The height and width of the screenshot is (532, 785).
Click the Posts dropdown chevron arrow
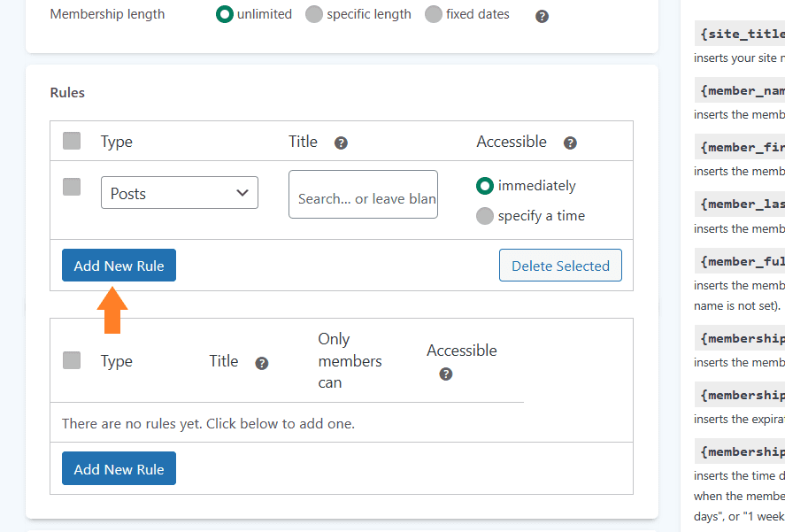242,193
